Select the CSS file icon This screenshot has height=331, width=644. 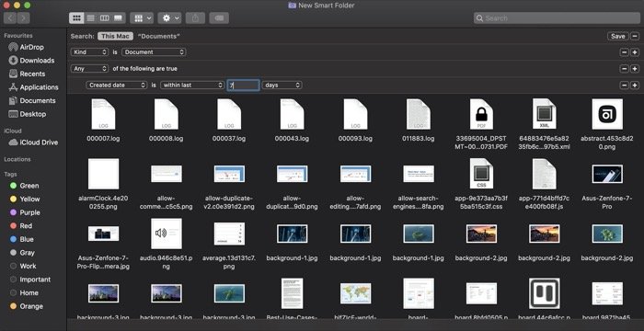[x=481, y=174]
